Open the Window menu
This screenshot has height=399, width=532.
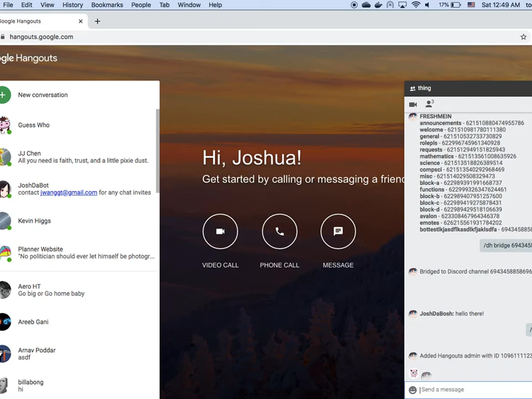(x=189, y=5)
